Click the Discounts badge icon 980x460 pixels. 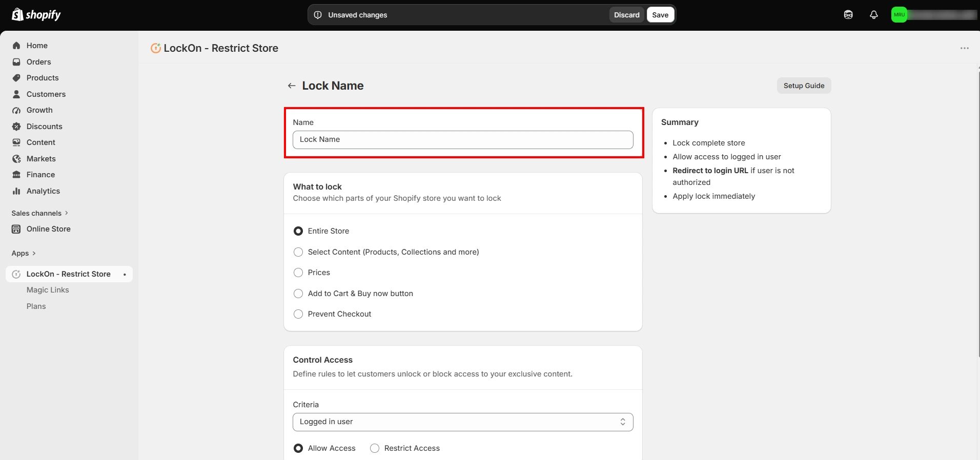click(16, 127)
